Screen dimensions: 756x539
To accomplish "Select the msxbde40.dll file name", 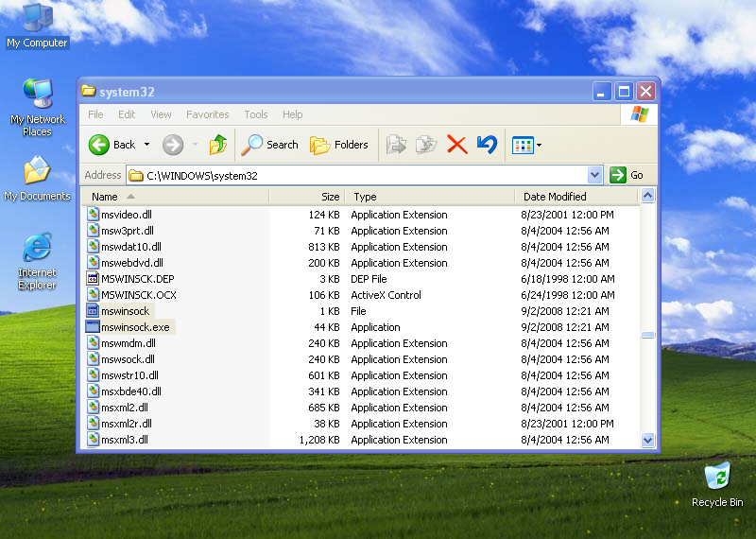I will (131, 391).
